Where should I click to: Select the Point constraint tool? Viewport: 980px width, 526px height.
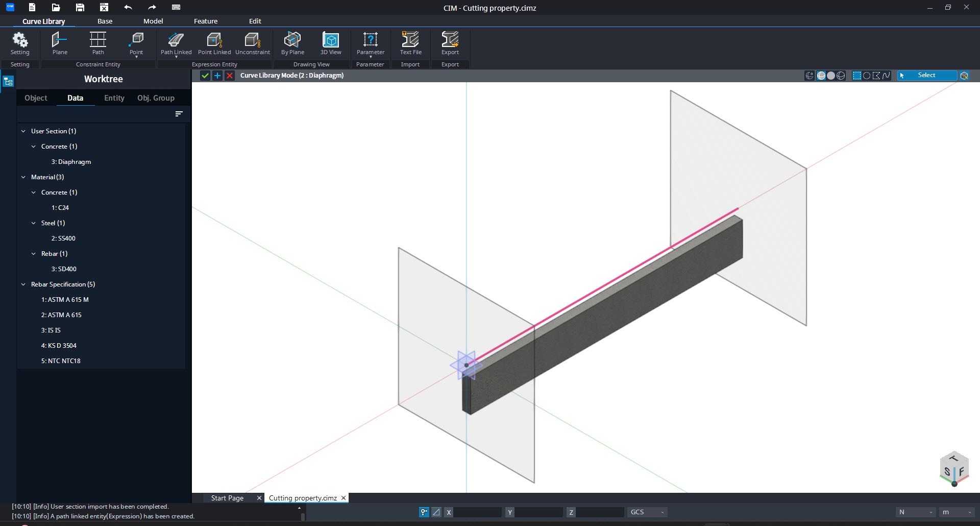(x=136, y=44)
